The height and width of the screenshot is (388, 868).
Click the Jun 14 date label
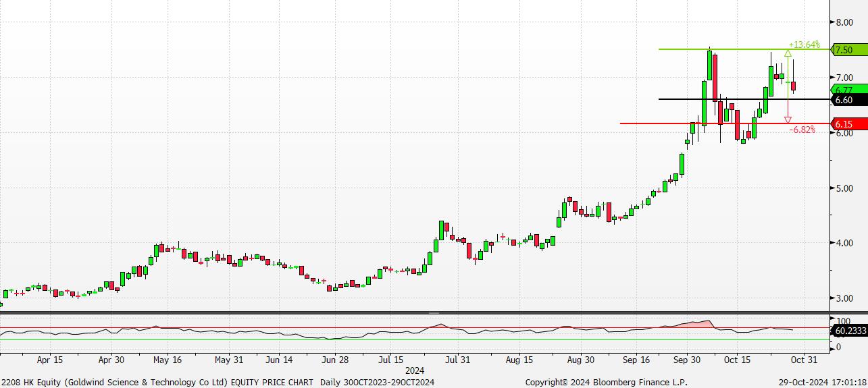click(x=279, y=360)
